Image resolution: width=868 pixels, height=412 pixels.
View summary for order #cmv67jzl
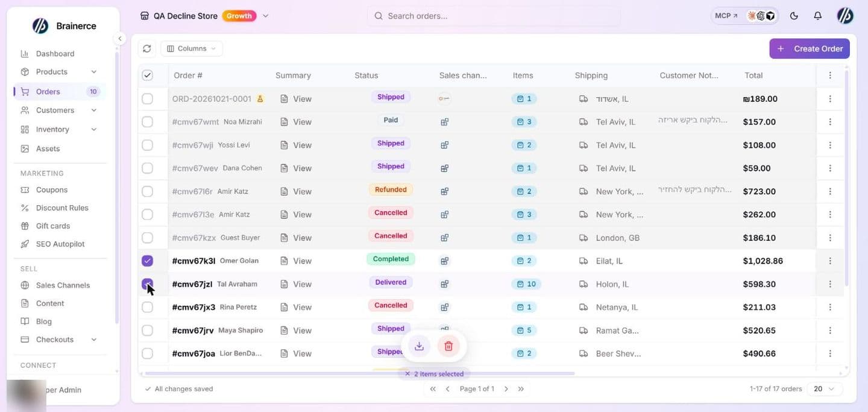pyautogui.click(x=296, y=284)
